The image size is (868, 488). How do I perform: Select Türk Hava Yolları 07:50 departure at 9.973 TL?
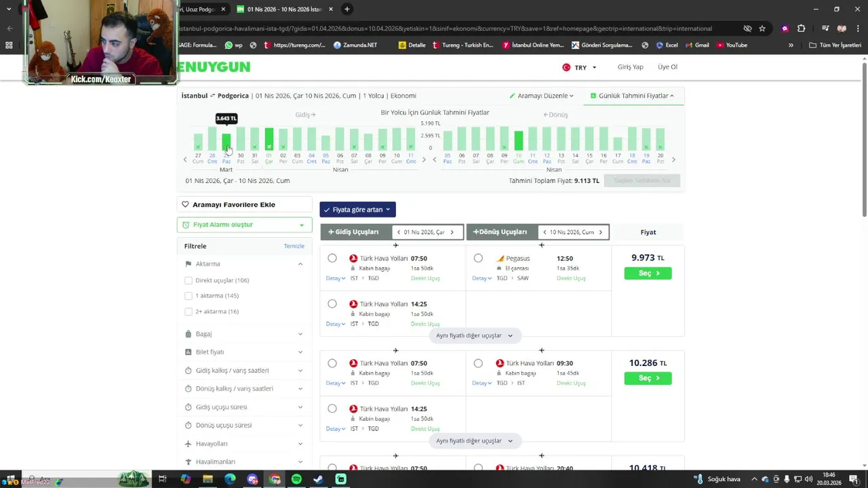pos(332,258)
